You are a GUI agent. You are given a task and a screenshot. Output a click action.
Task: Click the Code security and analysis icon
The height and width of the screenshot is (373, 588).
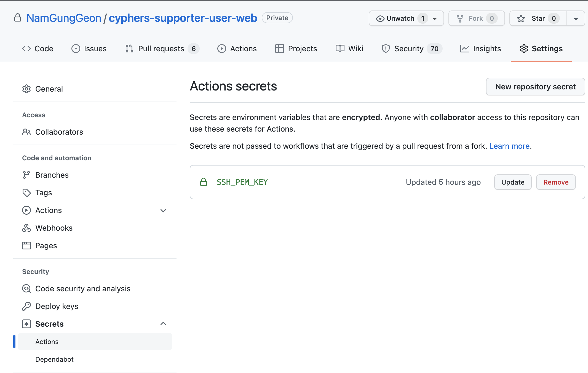(x=26, y=289)
